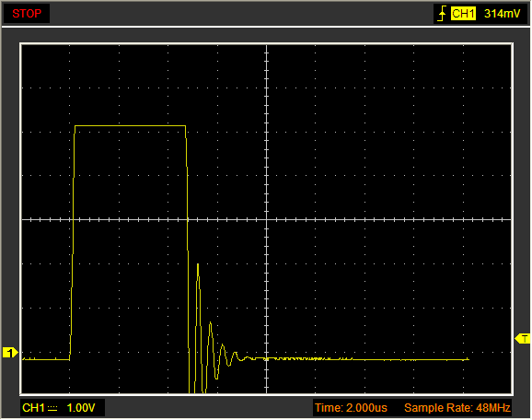Click the second ringing peak of the oscillation

tap(211, 322)
